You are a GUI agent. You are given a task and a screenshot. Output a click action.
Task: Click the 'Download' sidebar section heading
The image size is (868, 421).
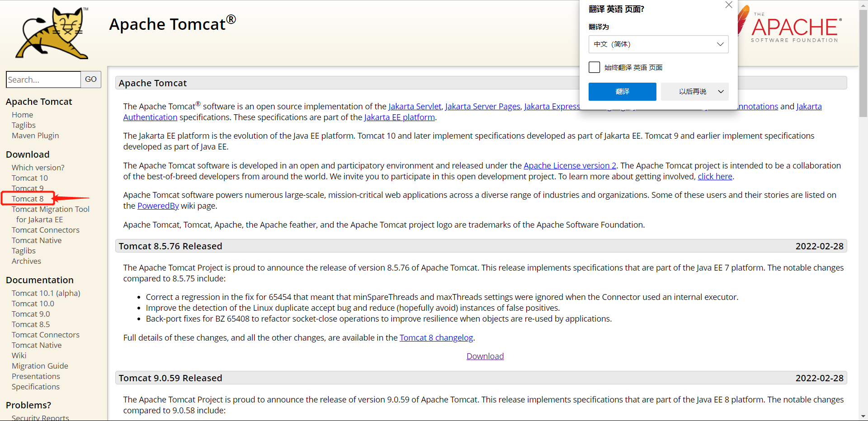[28, 154]
